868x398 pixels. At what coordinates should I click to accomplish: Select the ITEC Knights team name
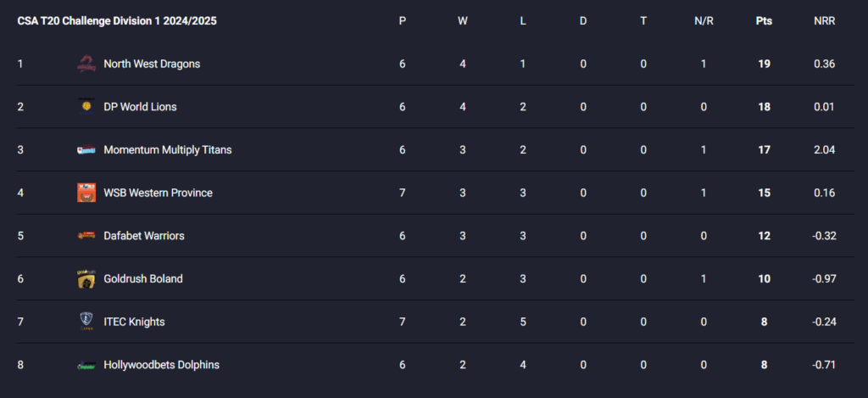coord(134,322)
